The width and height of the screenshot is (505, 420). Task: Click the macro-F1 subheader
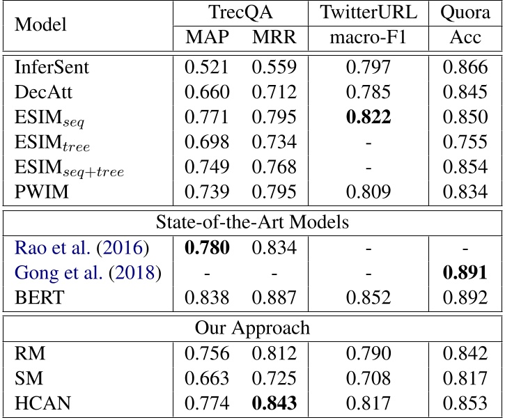[x=369, y=37]
